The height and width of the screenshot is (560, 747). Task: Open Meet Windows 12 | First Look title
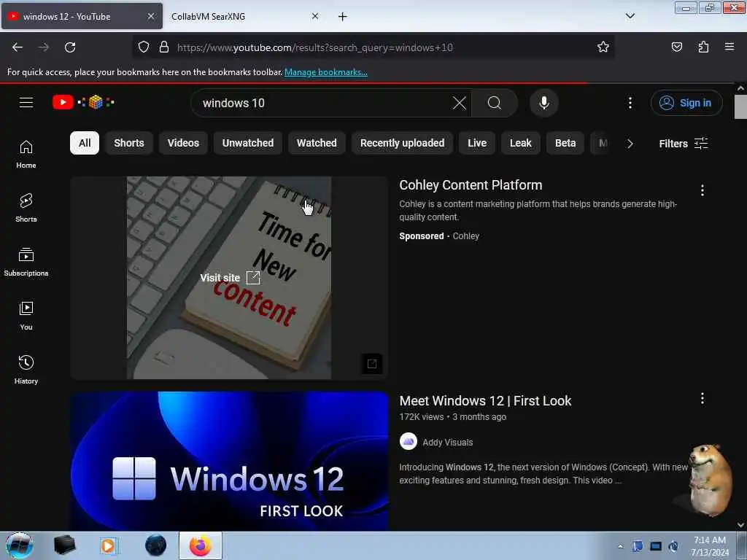[485, 400]
